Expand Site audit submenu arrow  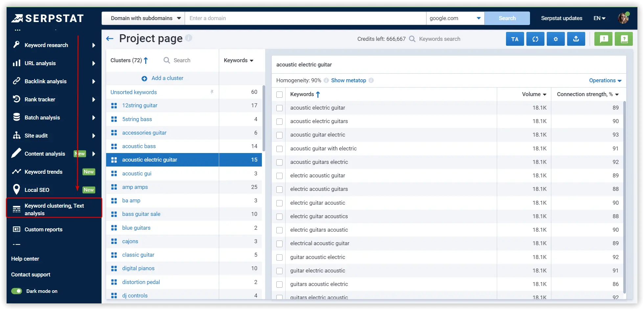[x=94, y=136]
